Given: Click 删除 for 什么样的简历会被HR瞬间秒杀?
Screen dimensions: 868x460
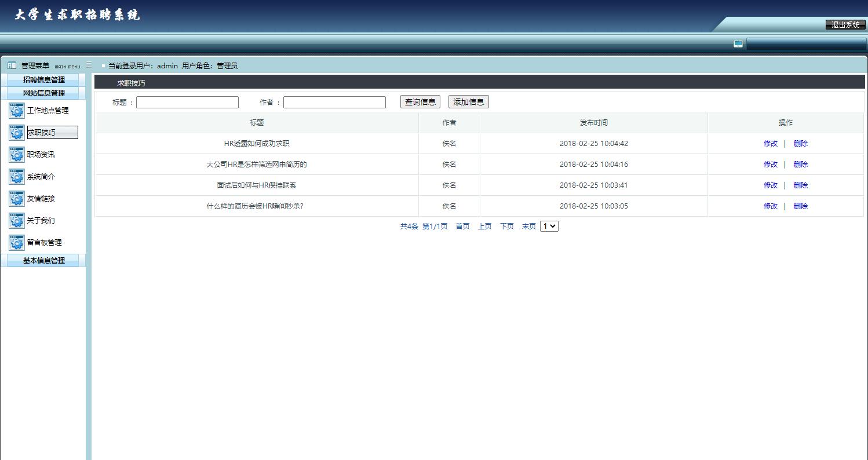Looking at the screenshot, I should [x=800, y=206].
